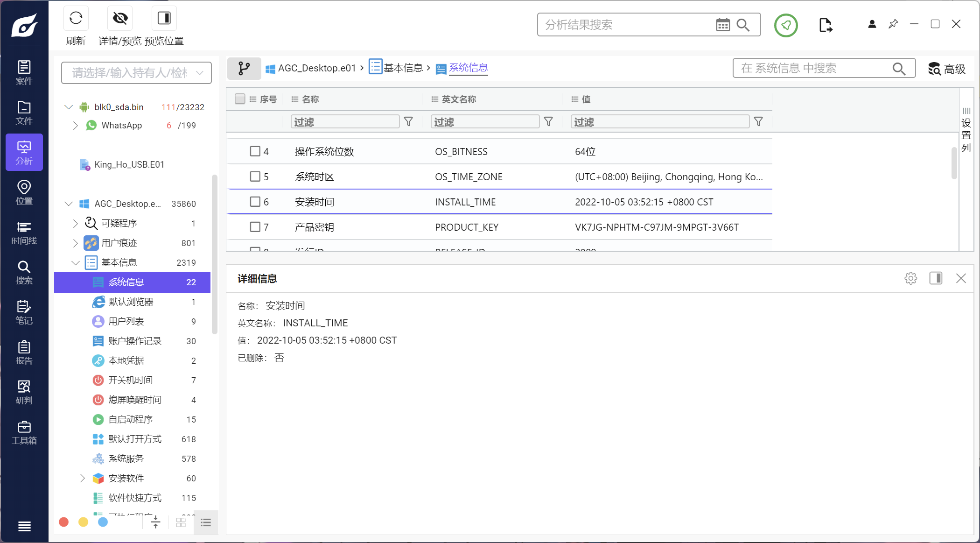980x543 pixels.
Task: Click the branch tree icon button
Action: [244, 69]
